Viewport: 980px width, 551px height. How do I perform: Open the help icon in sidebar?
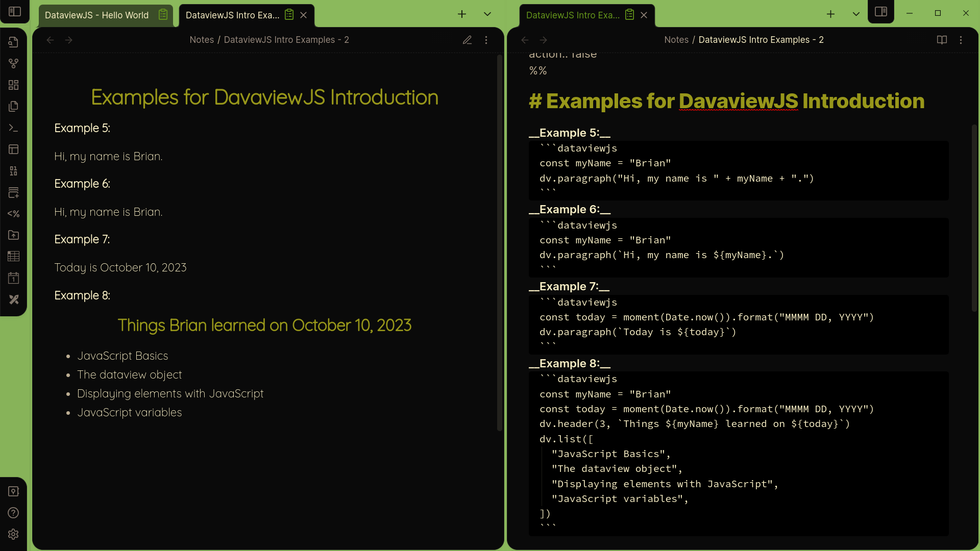(14, 513)
